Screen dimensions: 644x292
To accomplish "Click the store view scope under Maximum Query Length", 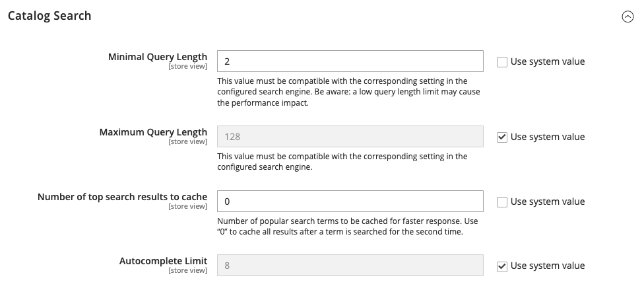I will coord(187,142).
